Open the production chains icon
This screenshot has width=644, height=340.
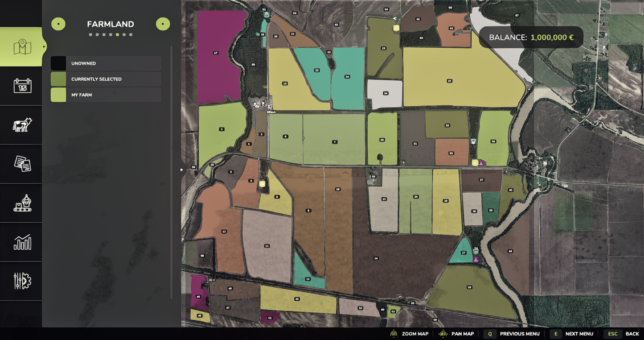point(22,203)
